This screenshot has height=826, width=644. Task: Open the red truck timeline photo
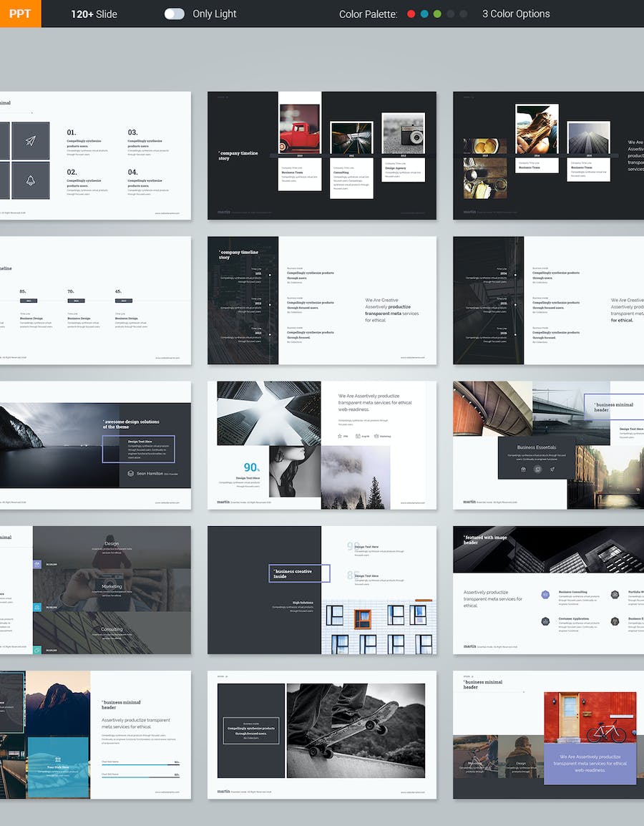[300, 129]
